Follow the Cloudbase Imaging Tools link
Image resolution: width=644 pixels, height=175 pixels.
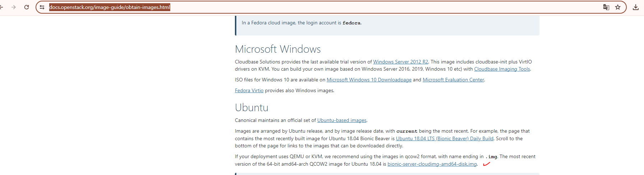point(502,69)
